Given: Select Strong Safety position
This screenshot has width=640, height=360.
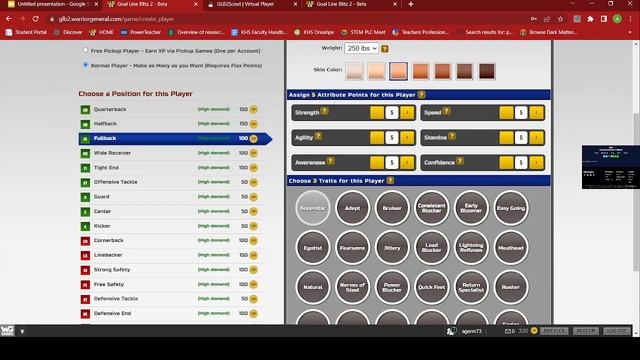Looking at the screenshot, I should tap(171, 270).
